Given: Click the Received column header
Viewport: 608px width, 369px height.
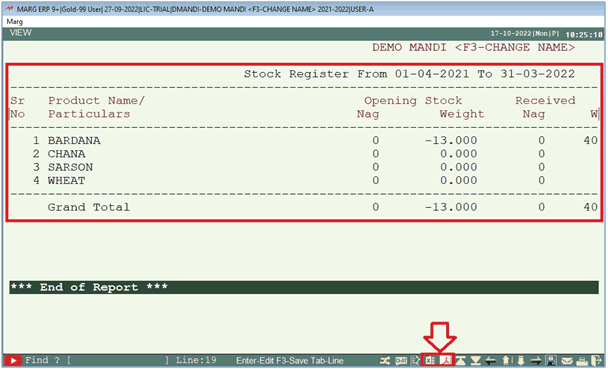Looking at the screenshot, I should pyautogui.click(x=545, y=100).
